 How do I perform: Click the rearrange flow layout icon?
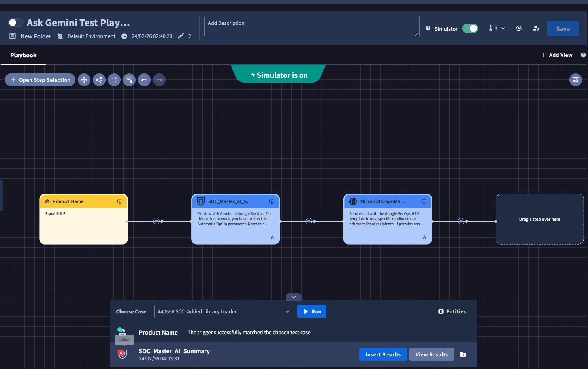coord(99,80)
